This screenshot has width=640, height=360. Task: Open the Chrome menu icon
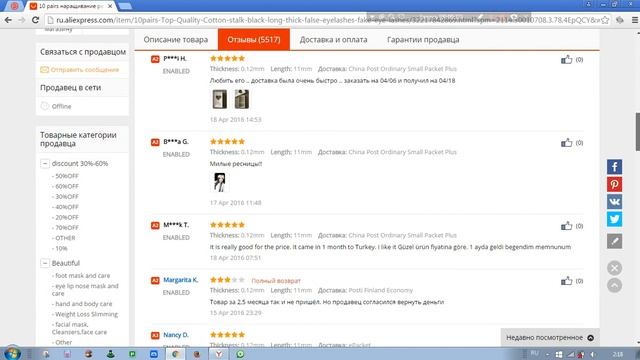[635, 20]
